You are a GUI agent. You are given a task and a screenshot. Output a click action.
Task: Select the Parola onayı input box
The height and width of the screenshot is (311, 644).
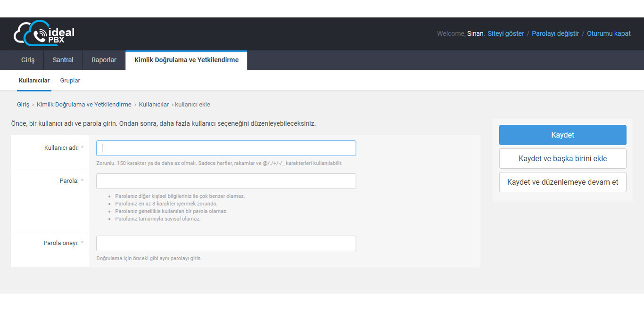(226, 243)
